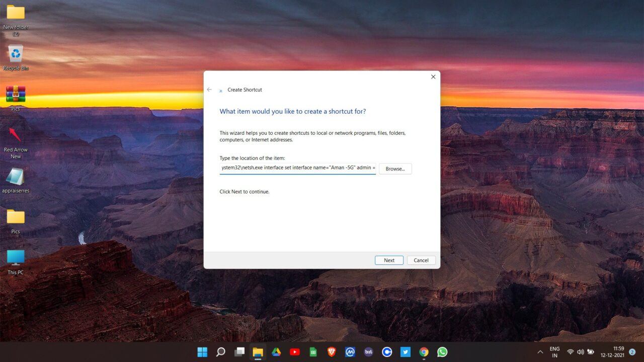Open the ENG IN language switcher
This screenshot has width=644, height=362.
(x=554, y=352)
